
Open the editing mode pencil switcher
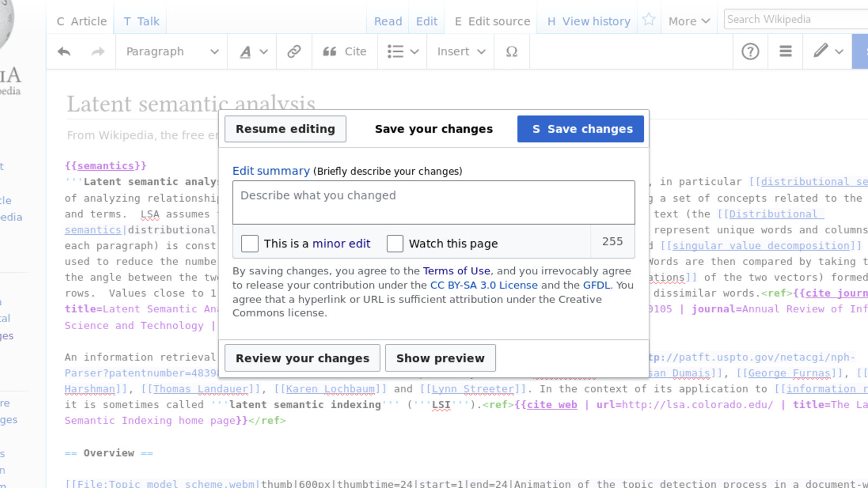tap(826, 52)
